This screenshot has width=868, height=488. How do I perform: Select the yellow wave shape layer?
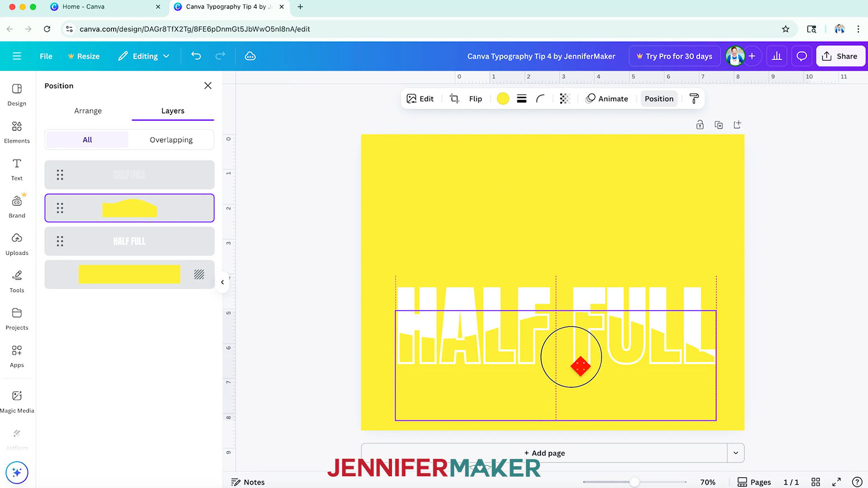pyautogui.click(x=129, y=208)
